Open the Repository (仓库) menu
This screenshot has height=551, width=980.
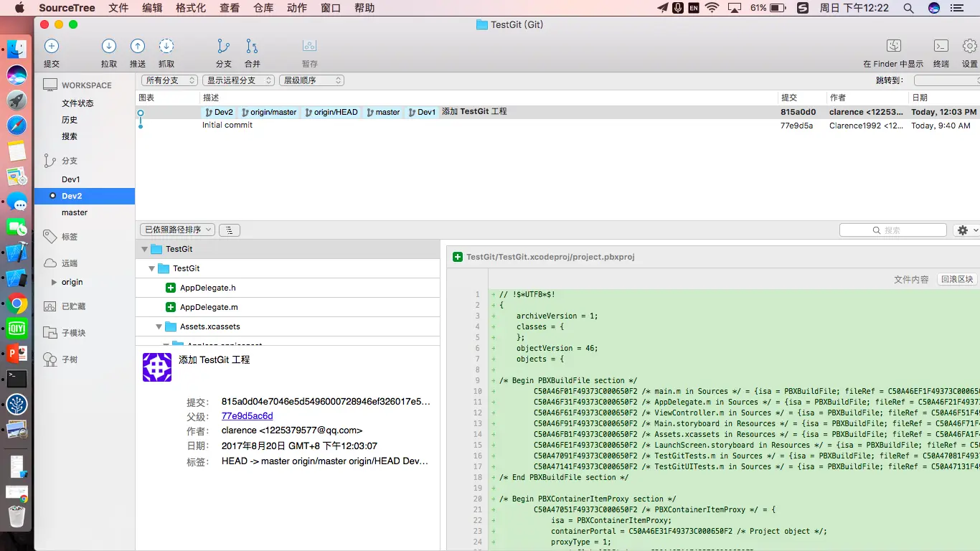tap(263, 8)
